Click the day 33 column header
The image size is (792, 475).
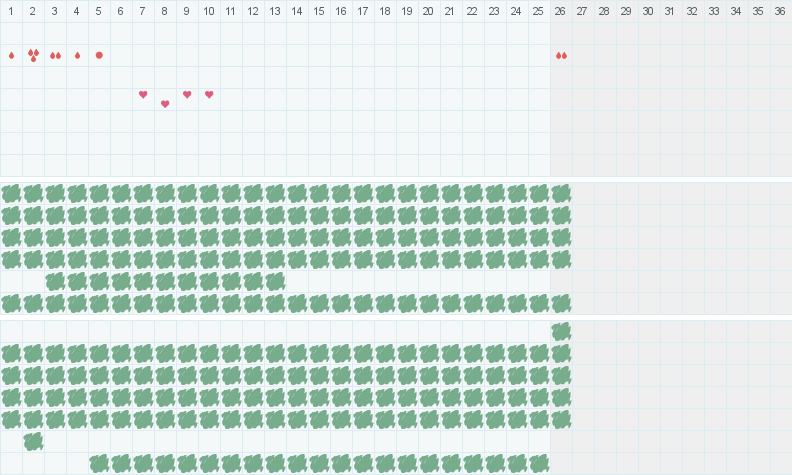click(x=714, y=11)
